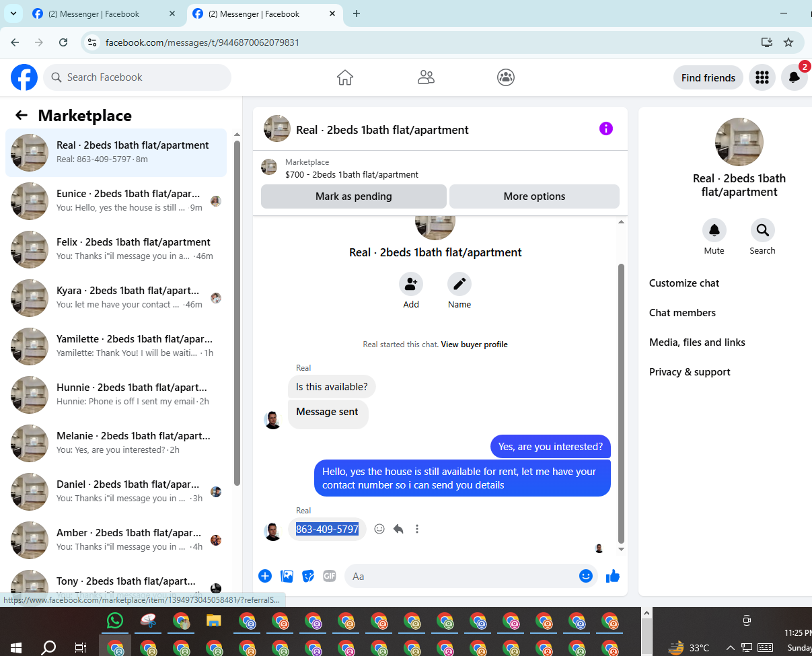Image resolution: width=812 pixels, height=656 pixels.
Task: Open the Facebook menu grid icon
Action: click(x=762, y=77)
